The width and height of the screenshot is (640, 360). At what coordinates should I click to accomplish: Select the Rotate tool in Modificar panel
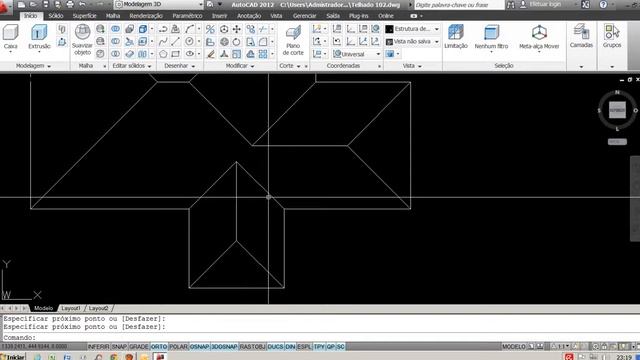[x=237, y=42]
